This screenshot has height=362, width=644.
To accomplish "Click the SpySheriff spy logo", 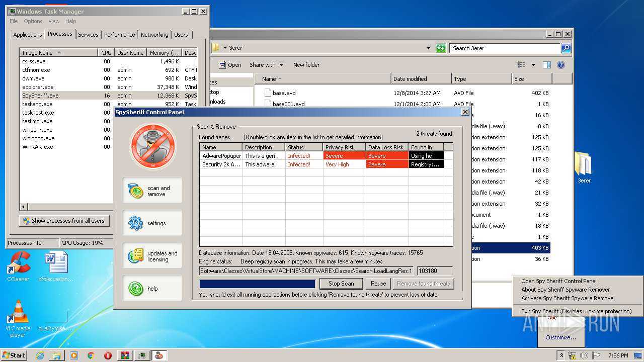I will pyautogui.click(x=153, y=146).
